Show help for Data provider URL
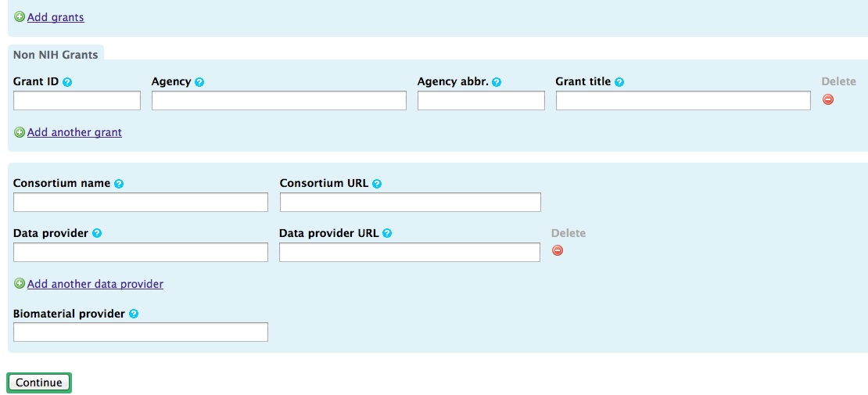 coord(387,233)
